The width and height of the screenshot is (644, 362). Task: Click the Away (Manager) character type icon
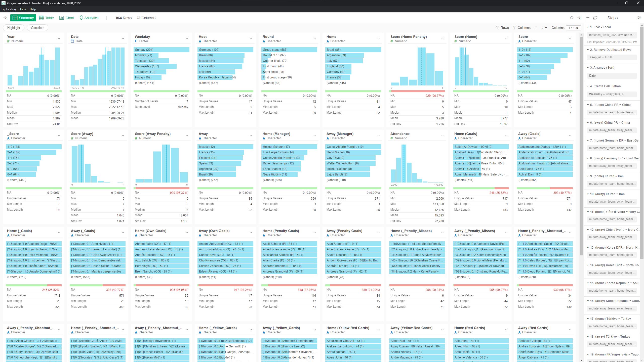coord(328,138)
